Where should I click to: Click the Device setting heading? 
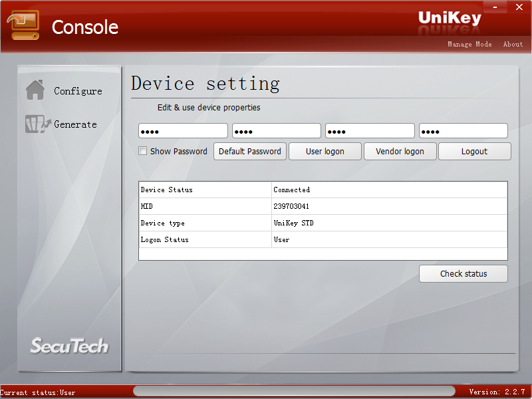(205, 84)
